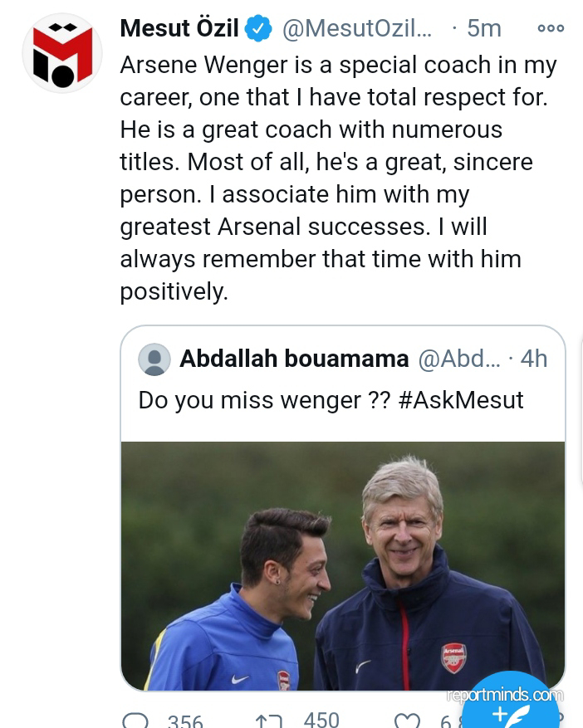Like the tweet with the heart icon
This screenshot has width=583, height=728.
point(407,721)
